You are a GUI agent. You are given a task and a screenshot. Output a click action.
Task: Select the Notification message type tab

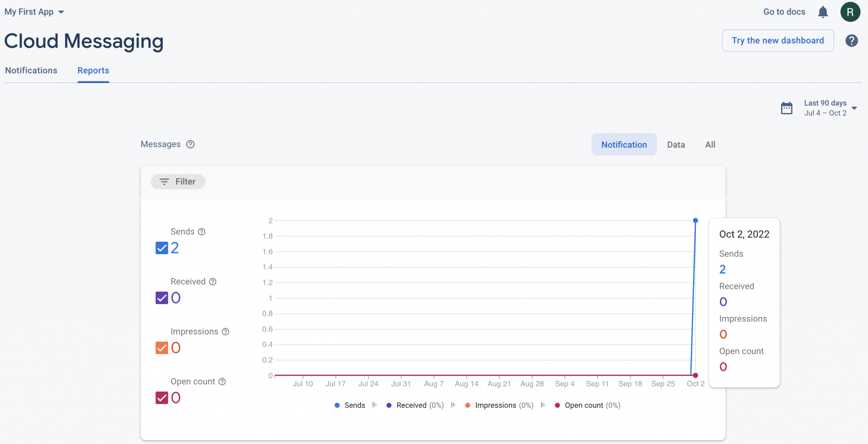pos(624,144)
